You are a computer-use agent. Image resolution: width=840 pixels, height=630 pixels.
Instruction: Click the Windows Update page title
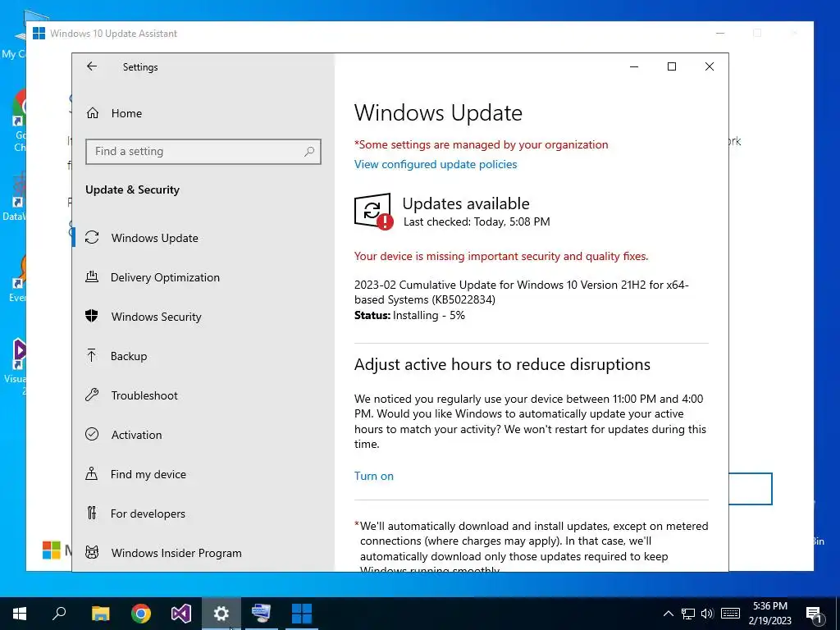coord(438,113)
